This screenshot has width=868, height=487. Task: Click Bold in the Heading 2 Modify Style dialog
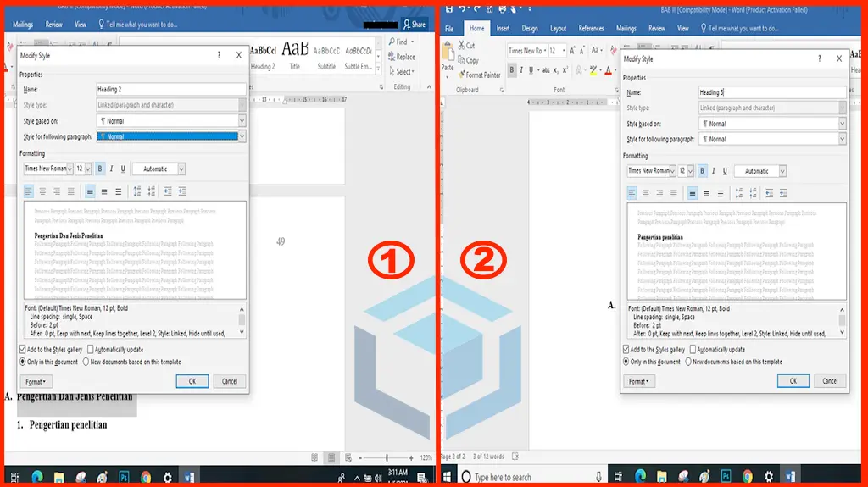100,169
